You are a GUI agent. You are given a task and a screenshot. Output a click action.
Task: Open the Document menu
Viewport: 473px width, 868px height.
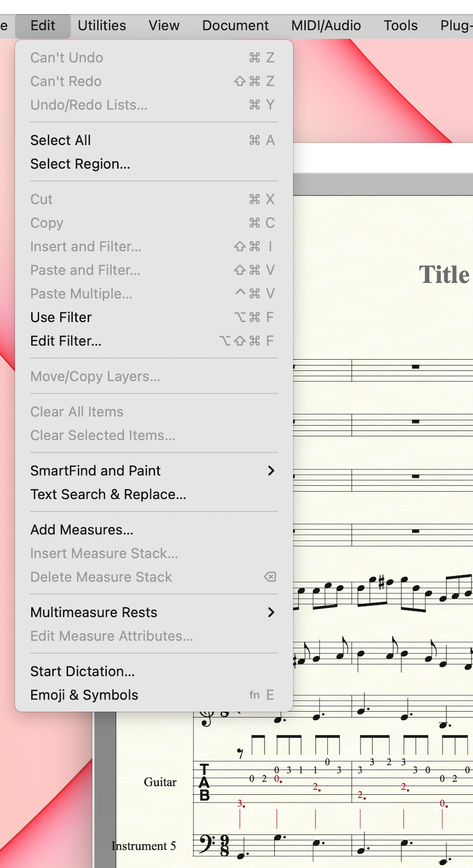(235, 25)
